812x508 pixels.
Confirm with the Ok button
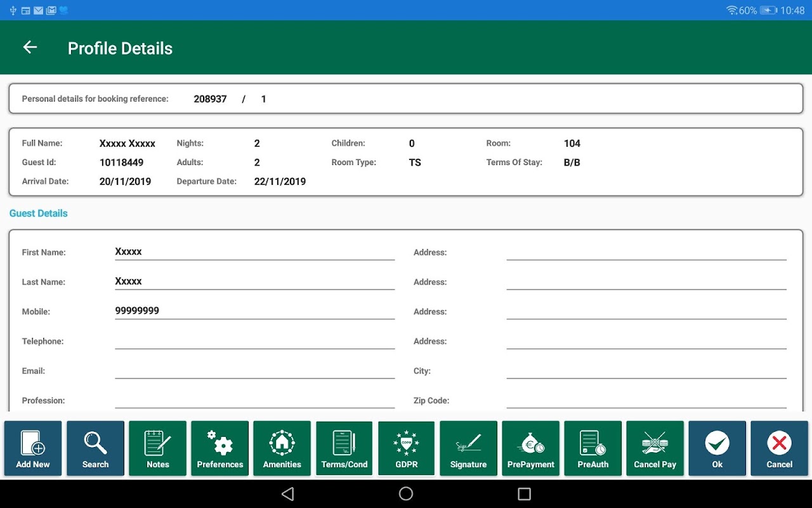click(x=717, y=448)
